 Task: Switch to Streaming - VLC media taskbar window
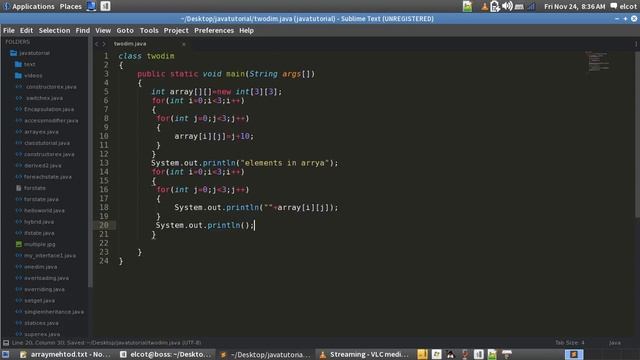(364, 354)
